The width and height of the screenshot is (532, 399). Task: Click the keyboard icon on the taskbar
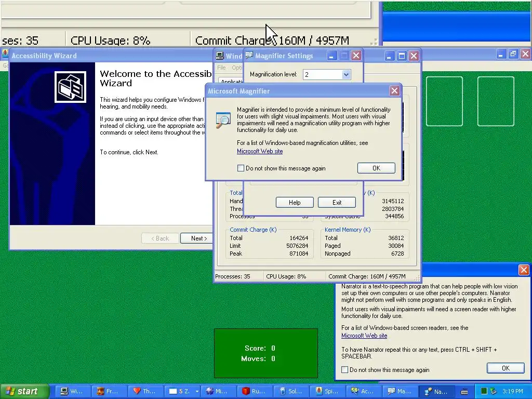464,392
